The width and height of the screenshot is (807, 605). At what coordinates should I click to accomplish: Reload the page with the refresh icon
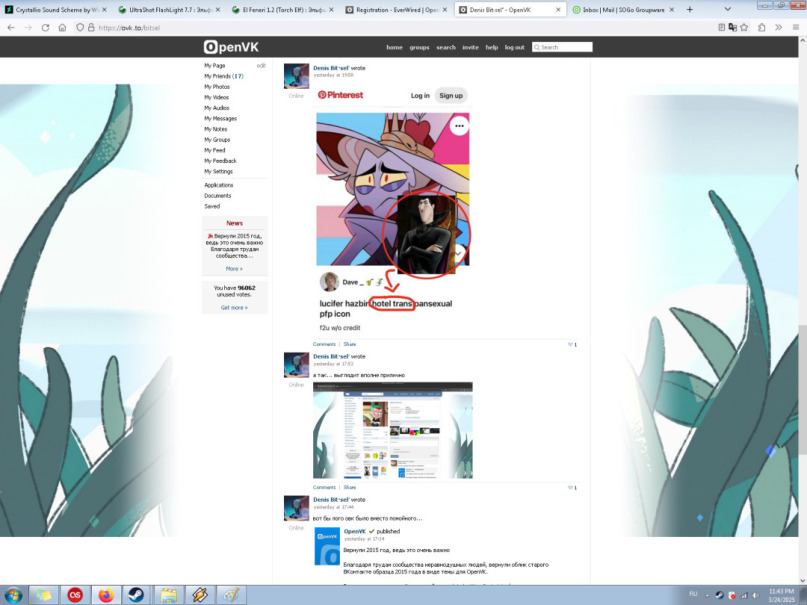pos(45,28)
